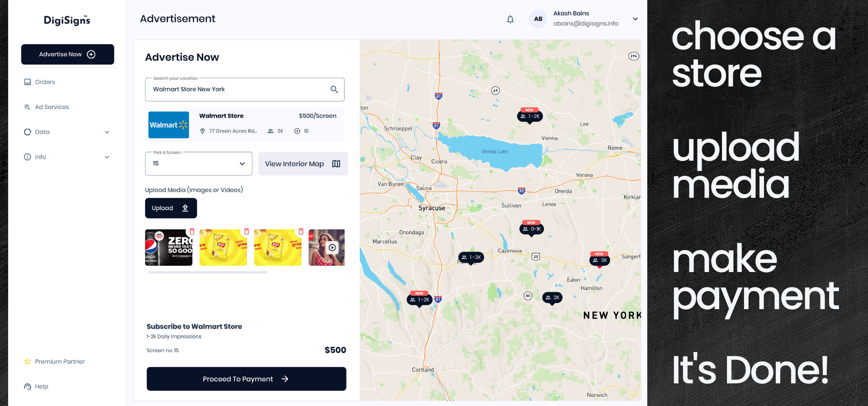Select the 2K map marker near Hamilton
The width and height of the screenshot is (868, 406).
coord(552,298)
